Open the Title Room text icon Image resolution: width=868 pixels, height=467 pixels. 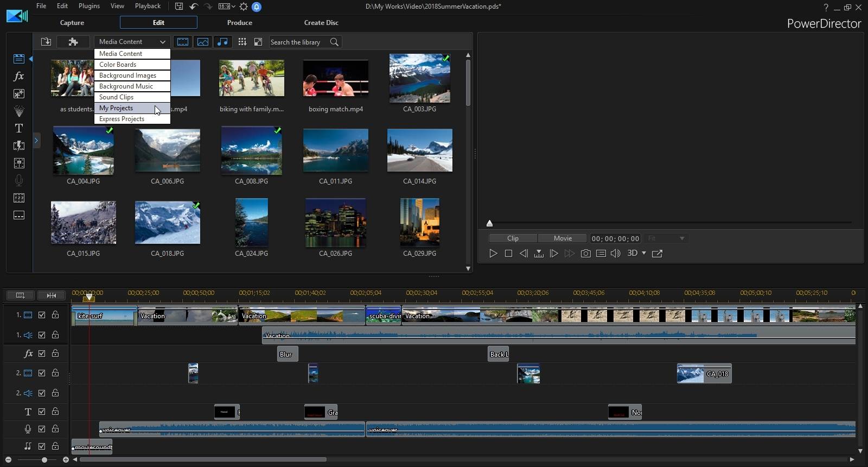tap(19, 128)
